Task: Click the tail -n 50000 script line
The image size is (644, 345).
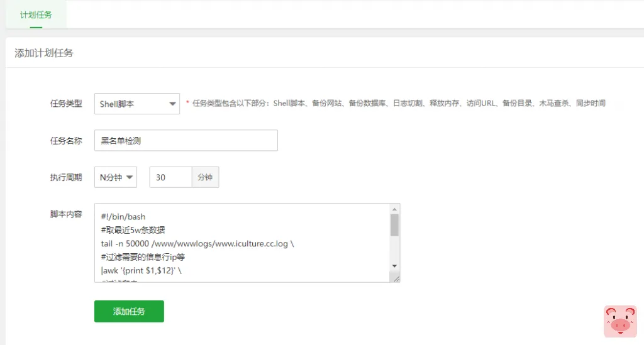Action: tap(197, 244)
